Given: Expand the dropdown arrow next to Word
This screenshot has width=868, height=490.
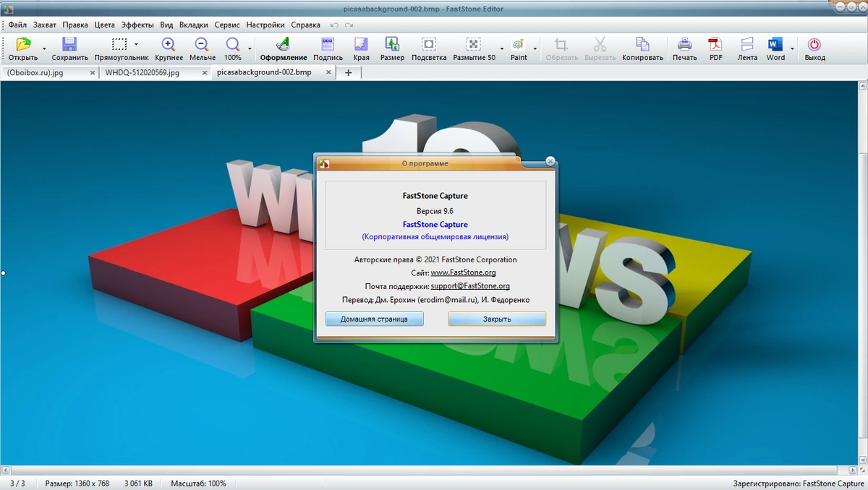Looking at the screenshot, I should [x=792, y=49].
